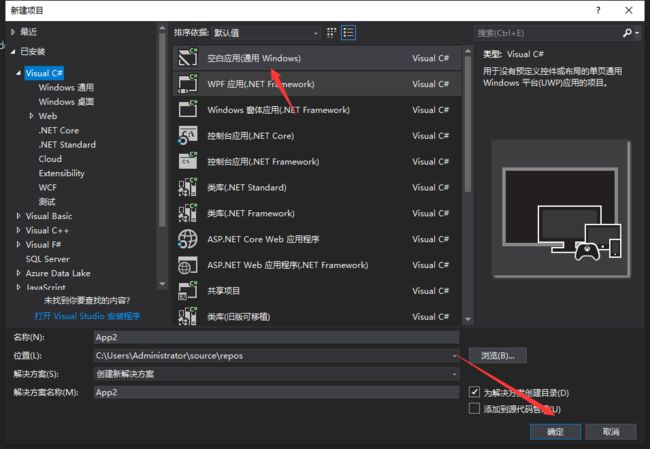Image resolution: width=650 pixels, height=449 pixels.
Task: Expand the Recent node
Action: pyautogui.click(x=13, y=32)
